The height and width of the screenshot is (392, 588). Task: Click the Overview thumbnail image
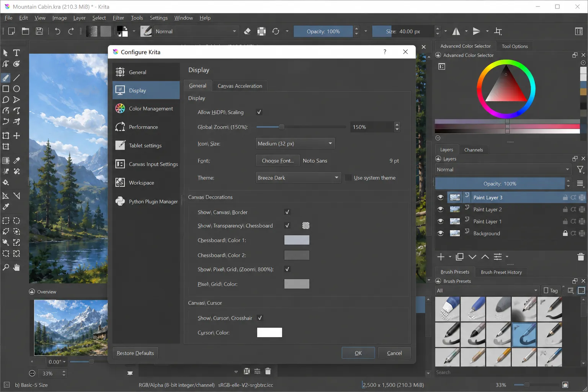click(71, 327)
